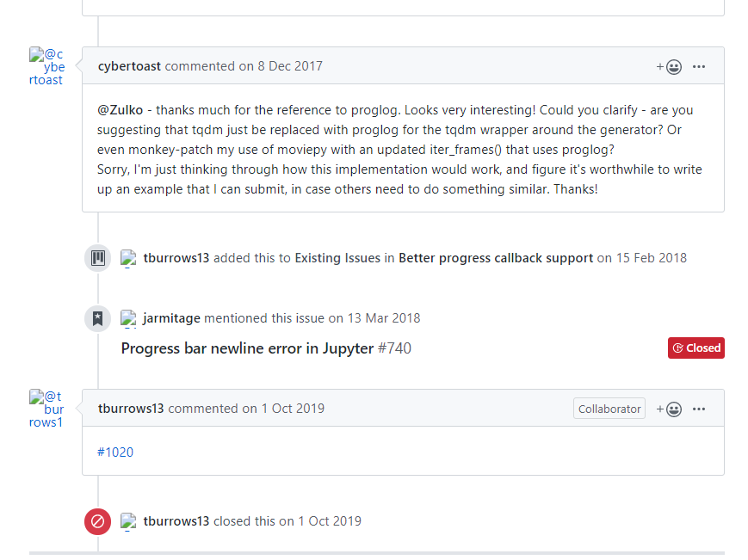Image resolution: width=748 pixels, height=560 pixels.
Task: Follow the #1020 issue link
Action: (115, 452)
